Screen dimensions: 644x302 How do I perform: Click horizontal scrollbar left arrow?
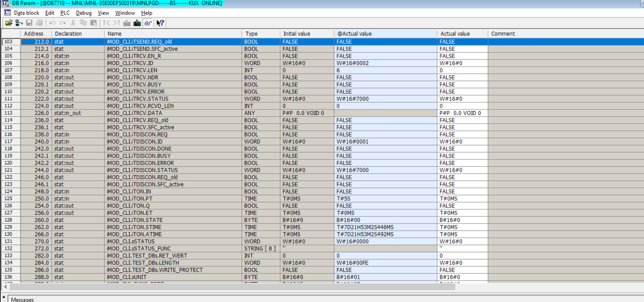[x=6, y=287]
